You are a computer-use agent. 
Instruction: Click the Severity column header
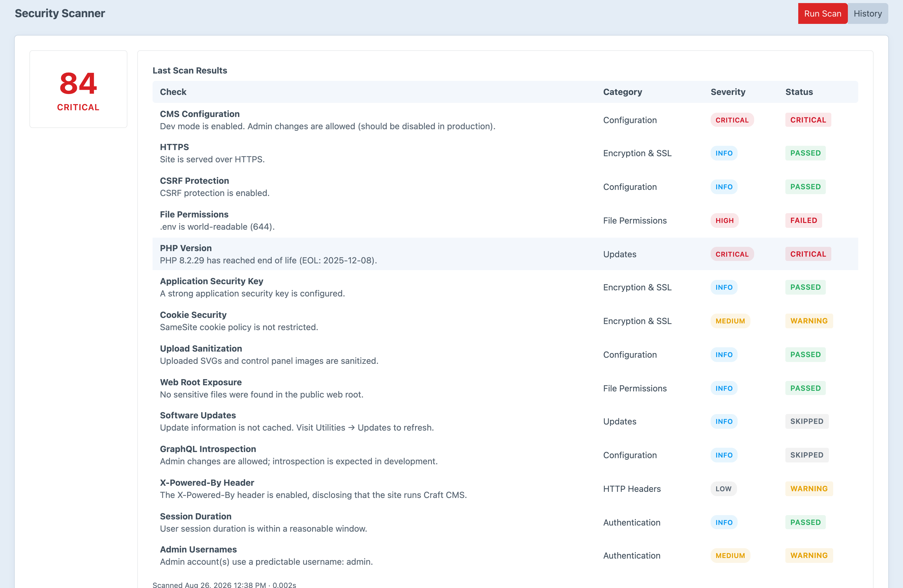728,92
